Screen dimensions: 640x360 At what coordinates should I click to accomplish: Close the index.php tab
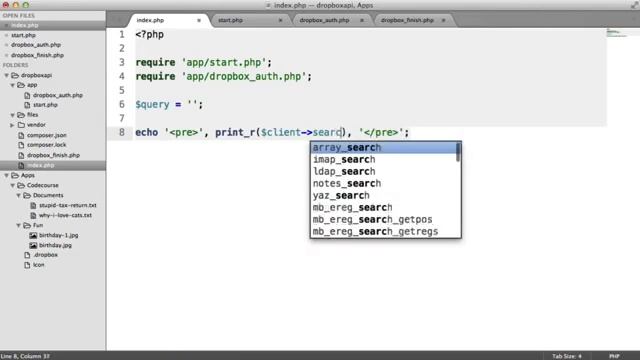click(199, 20)
